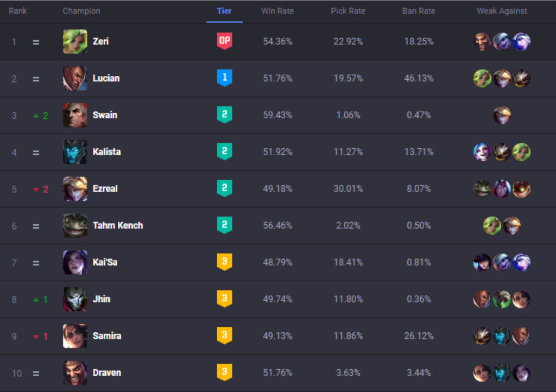Click Draven's champion portrait
The height and width of the screenshot is (392, 556).
coord(75,372)
